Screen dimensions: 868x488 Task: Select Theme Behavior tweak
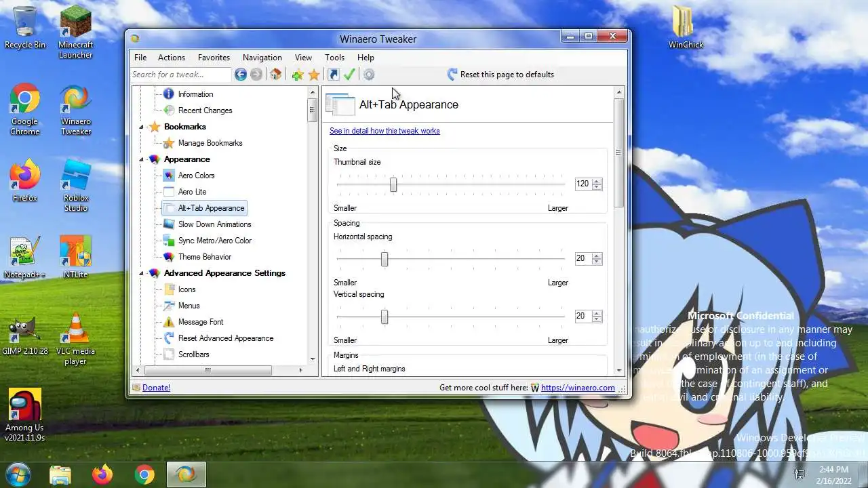tap(204, 257)
